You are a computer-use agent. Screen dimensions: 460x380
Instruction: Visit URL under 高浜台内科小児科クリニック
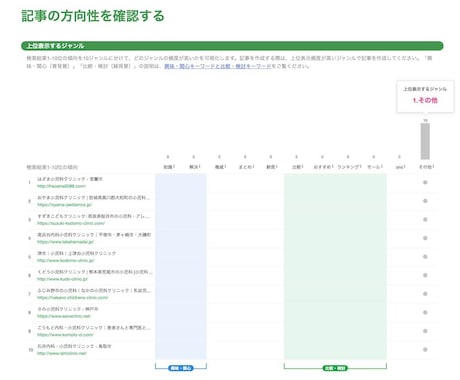tap(65, 242)
